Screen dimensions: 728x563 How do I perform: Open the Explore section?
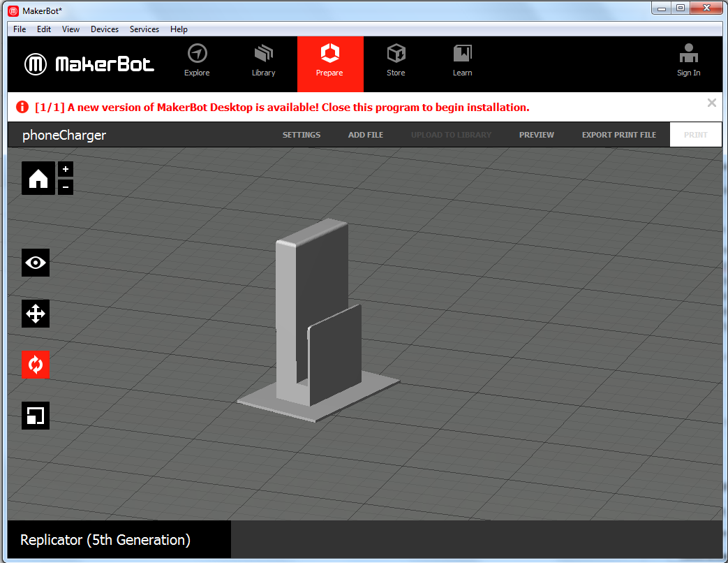pyautogui.click(x=197, y=60)
